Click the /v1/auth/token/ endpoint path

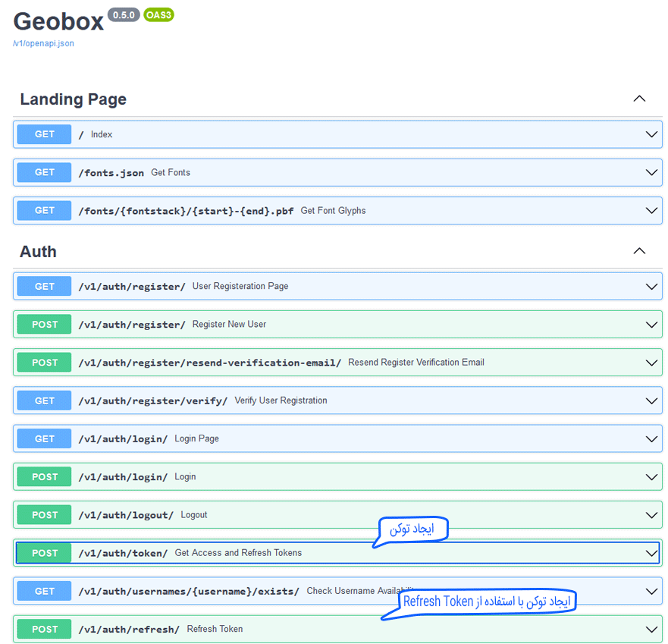123,553
